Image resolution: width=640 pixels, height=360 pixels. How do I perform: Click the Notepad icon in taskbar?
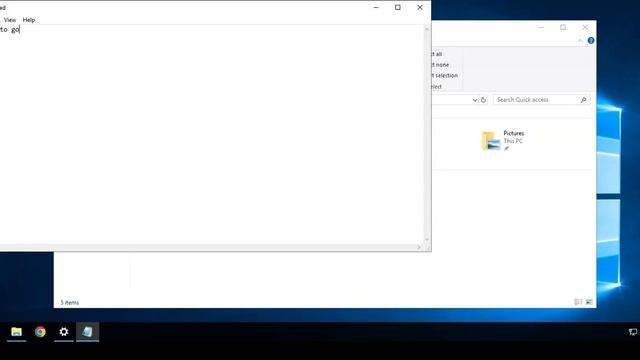click(x=87, y=332)
